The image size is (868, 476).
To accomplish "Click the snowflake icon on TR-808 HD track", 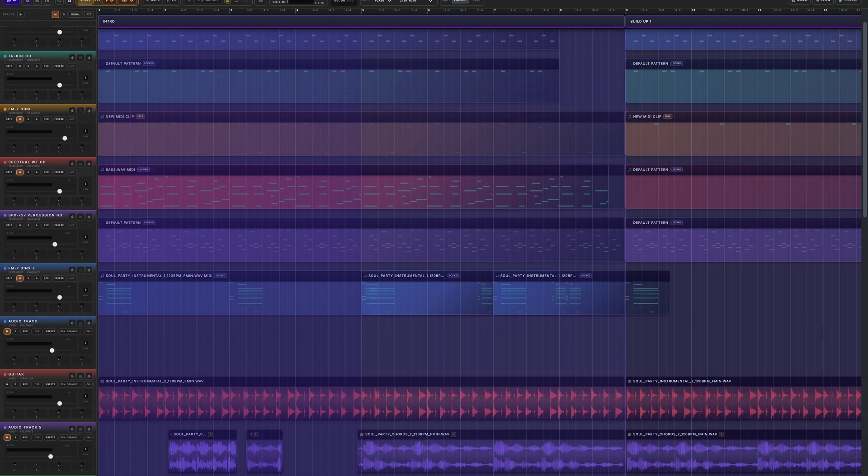I will pyautogui.click(x=89, y=58).
